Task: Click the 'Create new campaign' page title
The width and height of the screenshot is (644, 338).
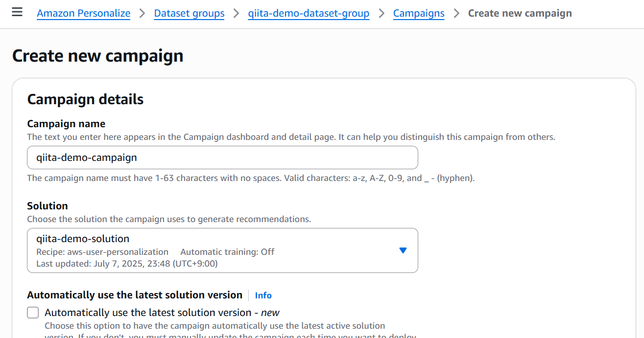Action: point(98,56)
